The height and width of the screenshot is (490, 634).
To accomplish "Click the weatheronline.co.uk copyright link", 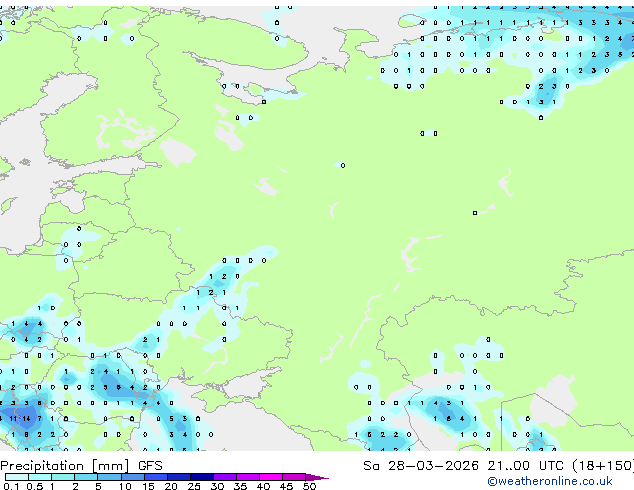I will click(550, 481).
